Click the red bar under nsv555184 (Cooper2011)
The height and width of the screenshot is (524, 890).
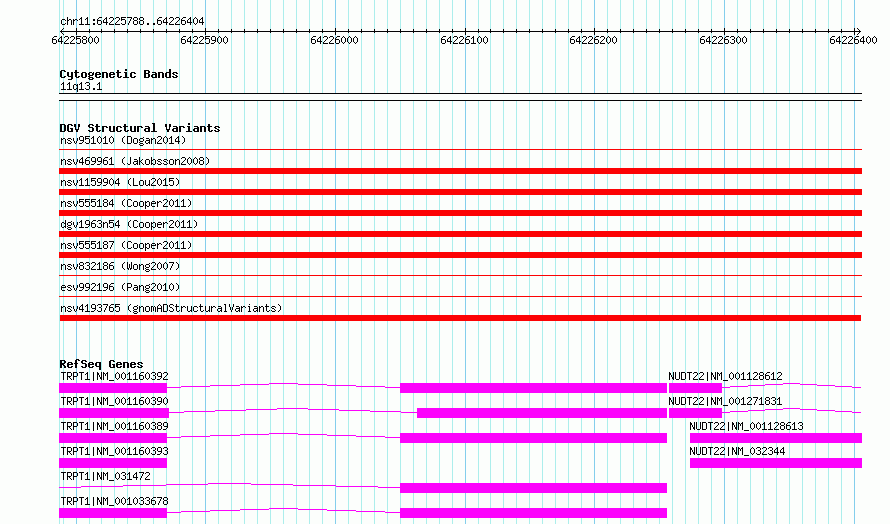pos(460,213)
